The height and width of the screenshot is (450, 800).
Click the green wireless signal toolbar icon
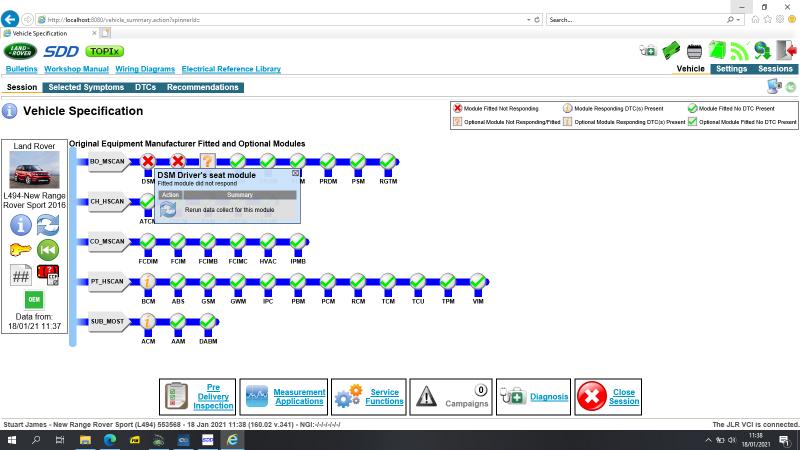[739, 51]
